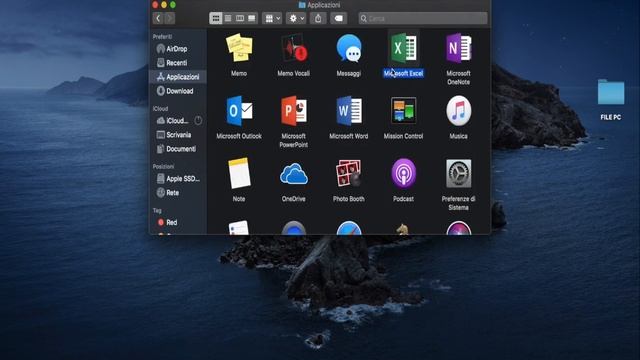Screen dimensions: 640x360
Task: Focus the Finder search field
Action: [423, 18]
